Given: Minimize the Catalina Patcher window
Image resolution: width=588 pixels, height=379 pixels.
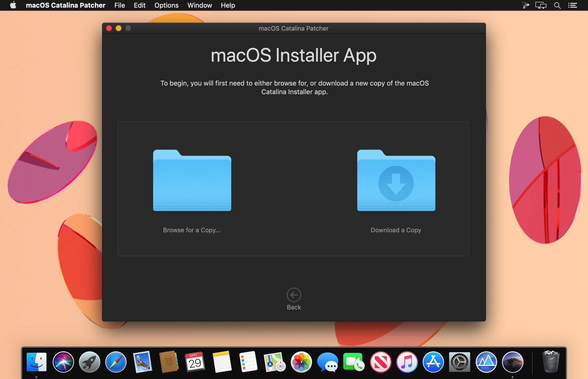Looking at the screenshot, I should tap(118, 28).
